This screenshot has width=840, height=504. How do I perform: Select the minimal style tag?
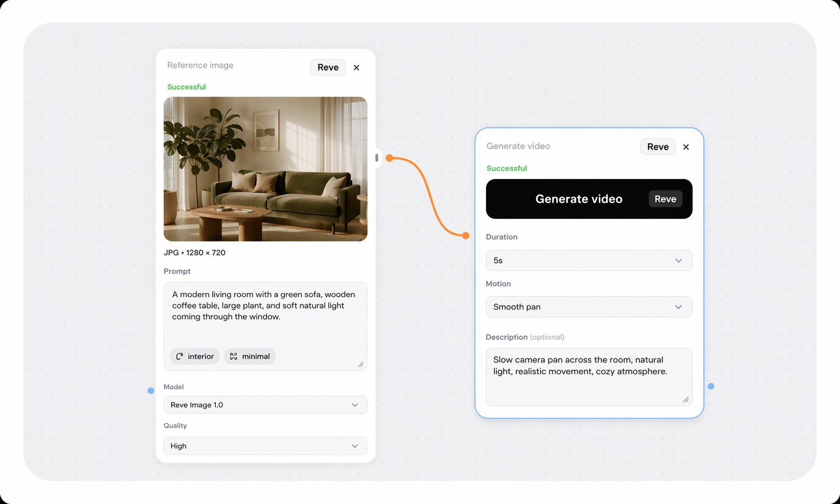click(x=250, y=356)
